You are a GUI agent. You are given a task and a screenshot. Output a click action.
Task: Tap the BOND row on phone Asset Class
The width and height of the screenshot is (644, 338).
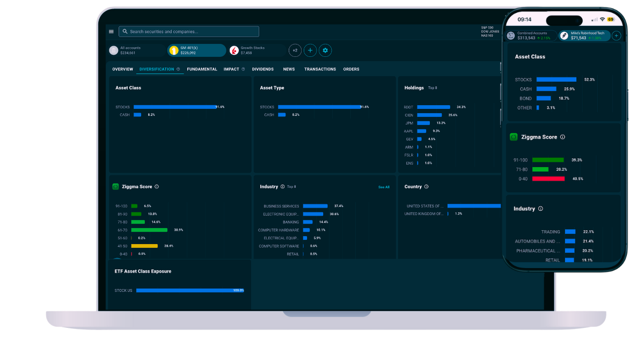click(x=544, y=98)
